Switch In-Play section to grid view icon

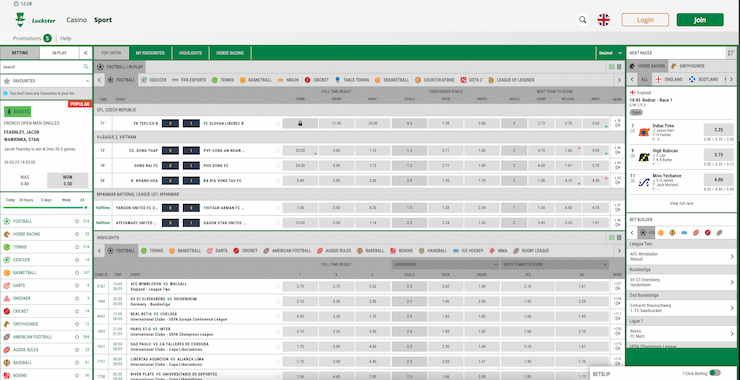[x=619, y=67]
